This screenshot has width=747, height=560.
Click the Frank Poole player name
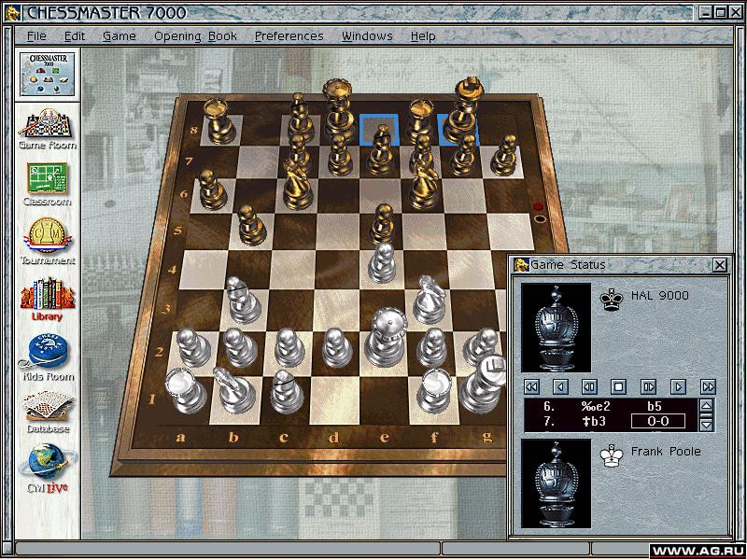[666, 451]
